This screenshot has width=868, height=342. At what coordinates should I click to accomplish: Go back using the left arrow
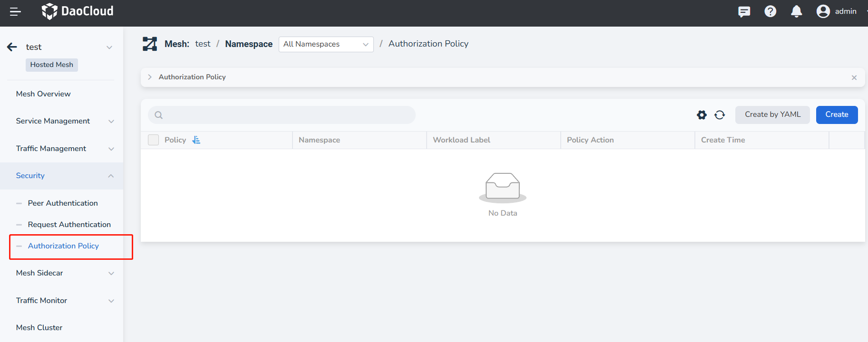pyautogui.click(x=12, y=47)
